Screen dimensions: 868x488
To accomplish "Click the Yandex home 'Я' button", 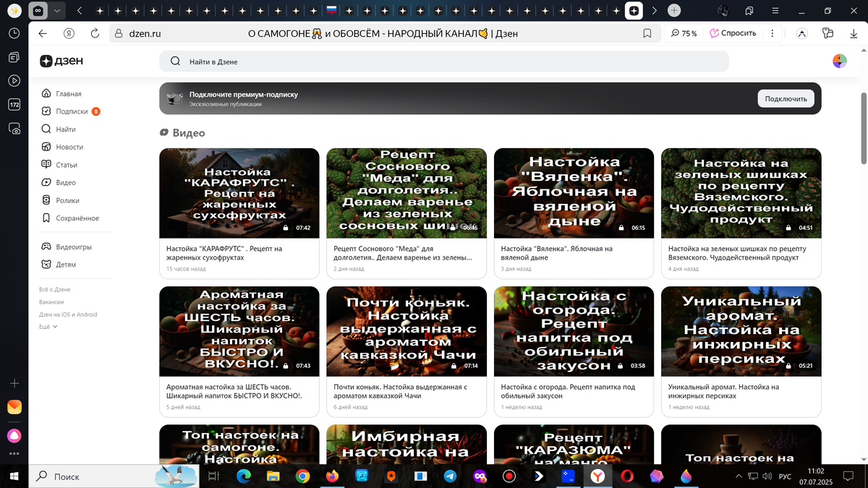I will [69, 33].
